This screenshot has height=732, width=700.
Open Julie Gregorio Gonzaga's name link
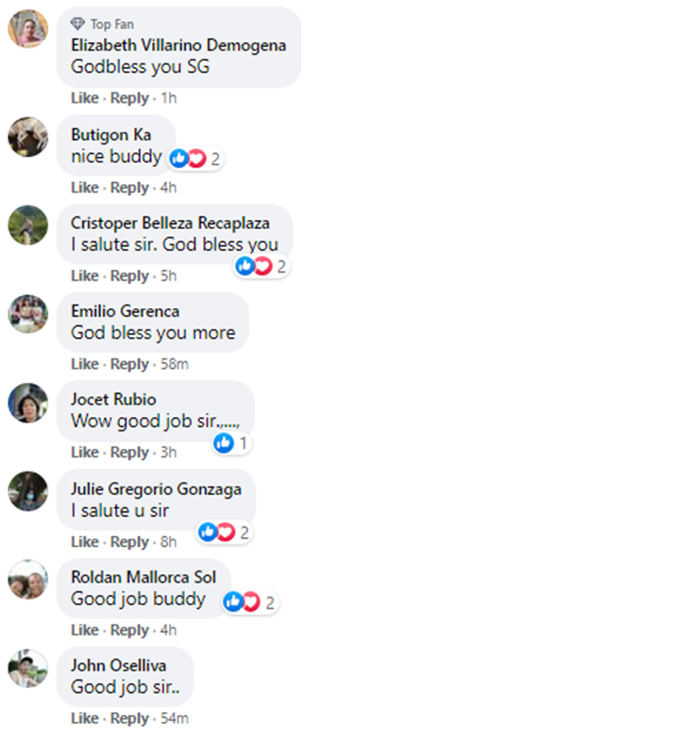pos(157,489)
